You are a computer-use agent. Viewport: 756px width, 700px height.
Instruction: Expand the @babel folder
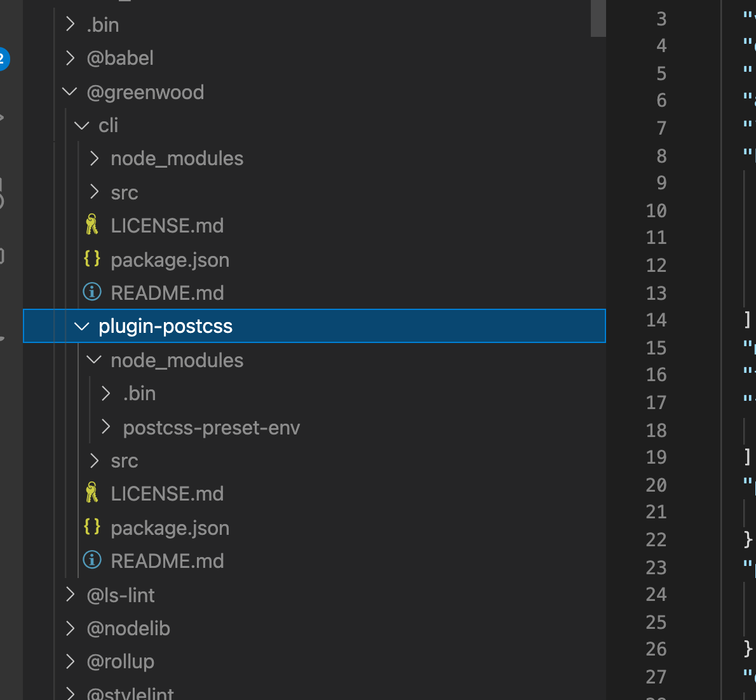(70, 58)
